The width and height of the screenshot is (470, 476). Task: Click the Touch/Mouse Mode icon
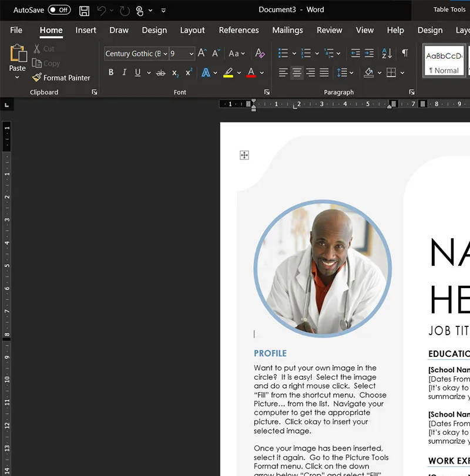(x=139, y=11)
